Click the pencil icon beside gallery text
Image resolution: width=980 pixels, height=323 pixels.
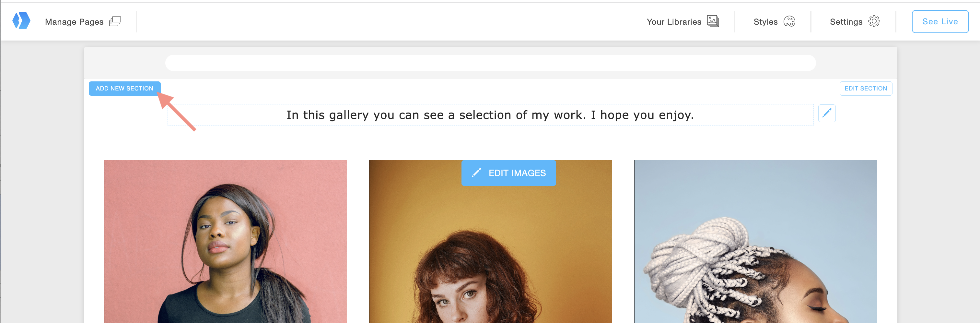pyautogui.click(x=827, y=113)
